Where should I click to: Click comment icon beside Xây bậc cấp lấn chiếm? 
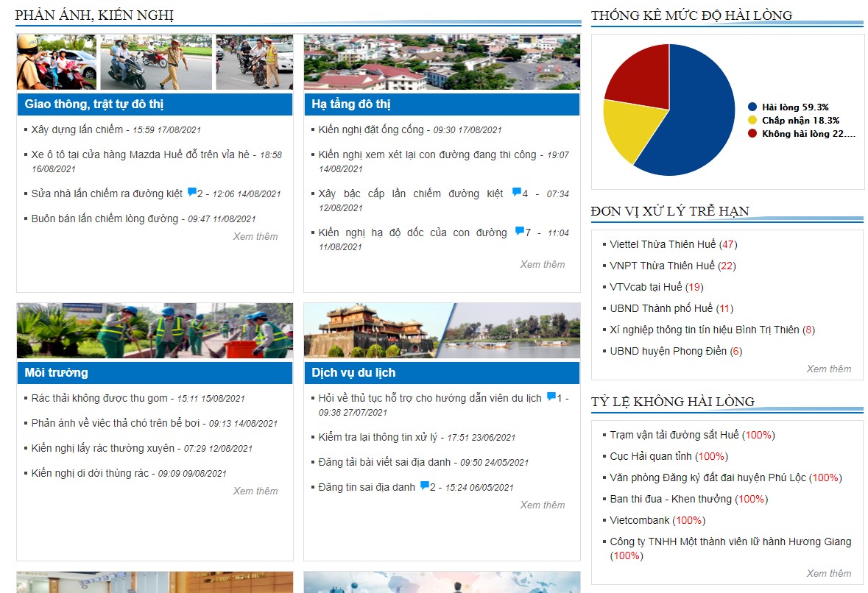coord(517,193)
